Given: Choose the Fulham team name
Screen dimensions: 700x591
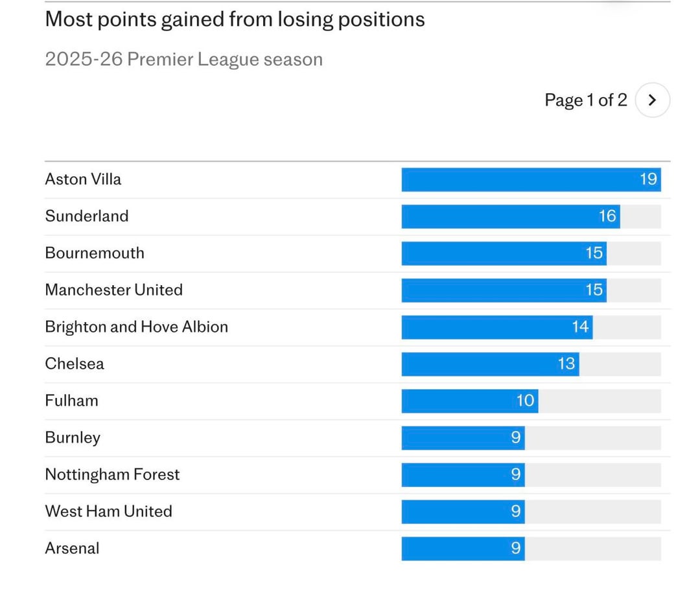Looking at the screenshot, I should click(x=71, y=401).
